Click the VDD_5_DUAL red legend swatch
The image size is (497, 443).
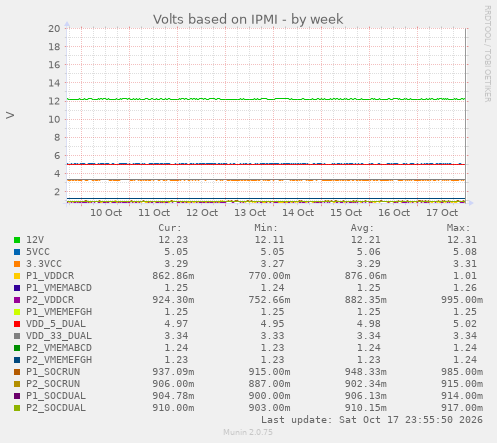point(17,324)
